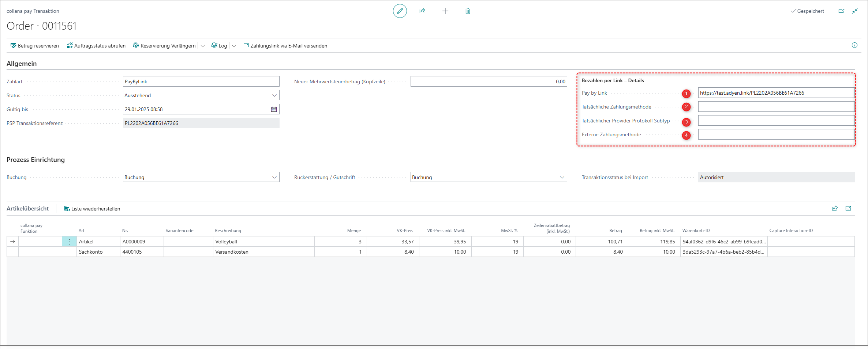The image size is (868, 349).
Task: Collapse the Allgemein section header
Action: (x=22, y=64)
